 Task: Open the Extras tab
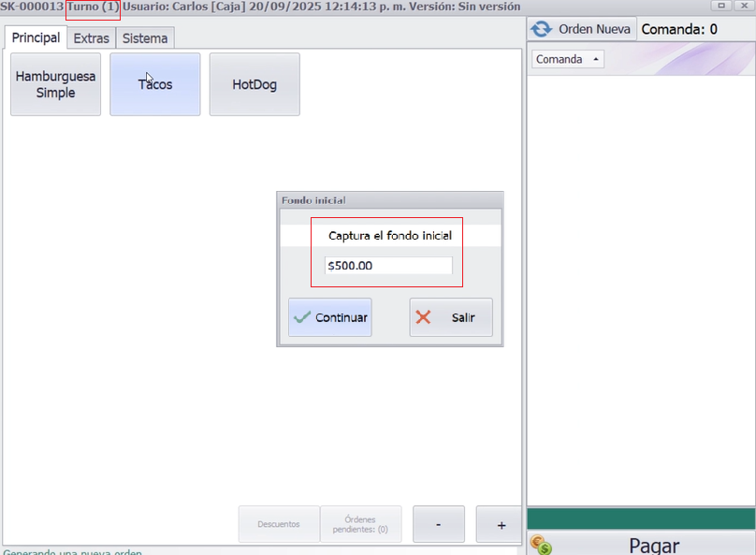click(x=92, y=39)
